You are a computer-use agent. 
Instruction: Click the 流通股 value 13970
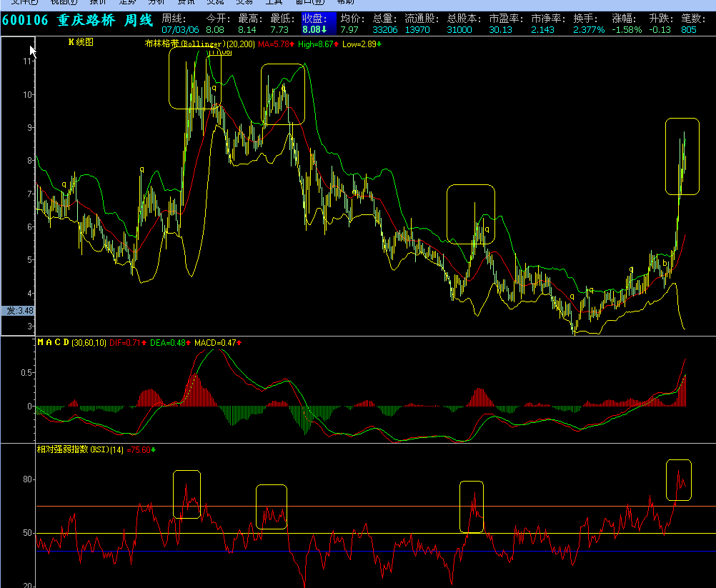tap(417, 30)
